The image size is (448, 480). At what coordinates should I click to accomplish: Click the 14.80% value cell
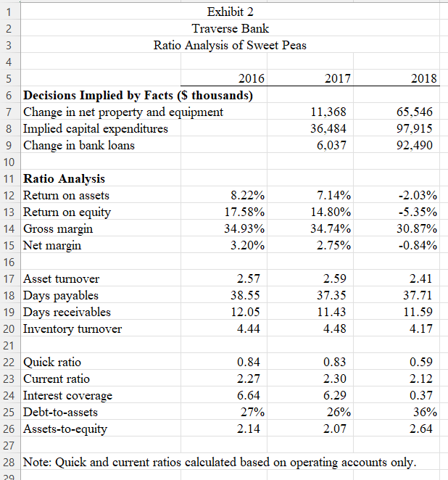point(310,212)
